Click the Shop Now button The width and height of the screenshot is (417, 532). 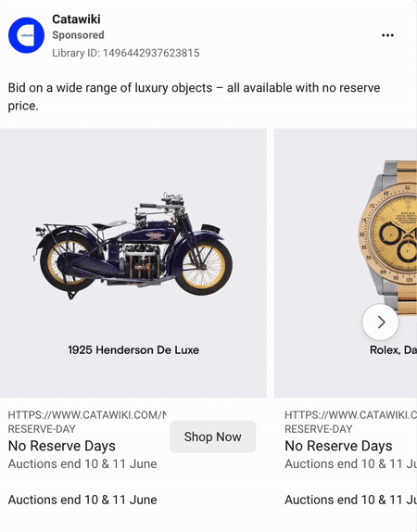pos(213,437)
